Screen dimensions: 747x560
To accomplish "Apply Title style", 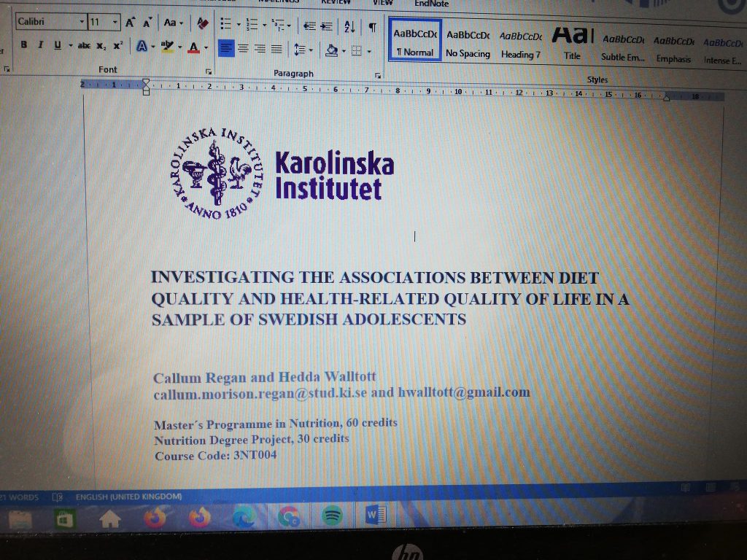I will (572, 44).
